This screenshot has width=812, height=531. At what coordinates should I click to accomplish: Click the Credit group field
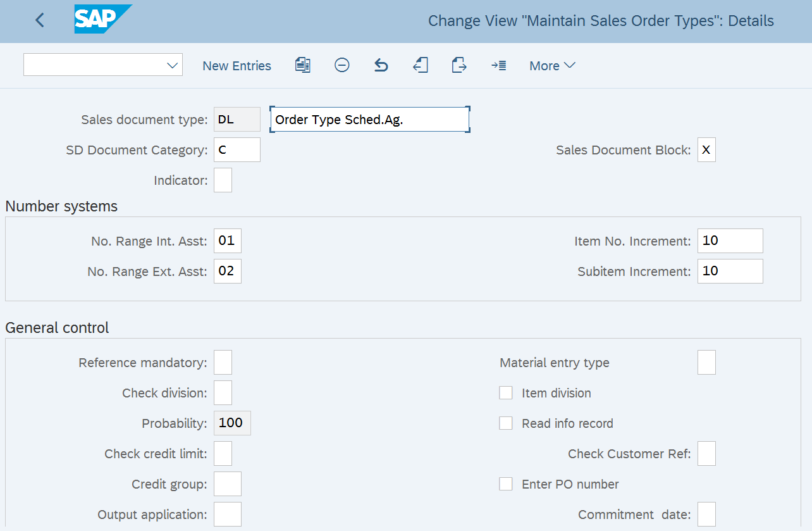click(228, 484)
